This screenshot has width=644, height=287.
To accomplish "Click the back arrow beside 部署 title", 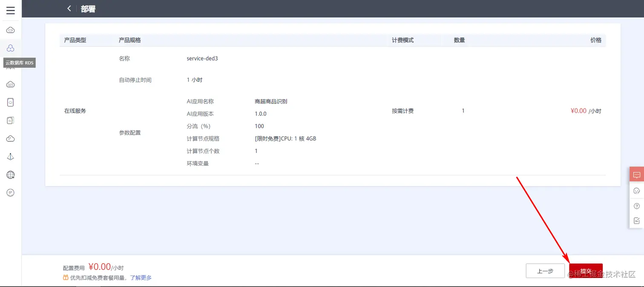I will coord(69,9).
